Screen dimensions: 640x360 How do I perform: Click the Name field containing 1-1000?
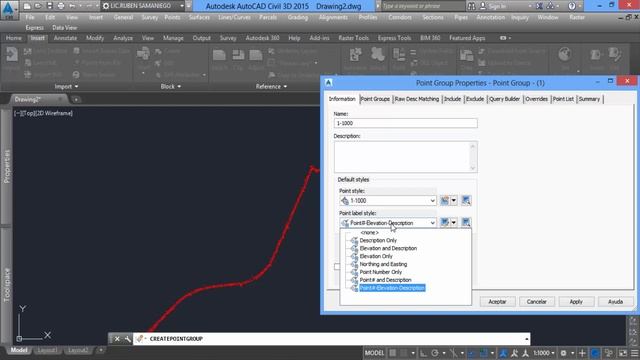pyautogui.click(x=405, y=123)
